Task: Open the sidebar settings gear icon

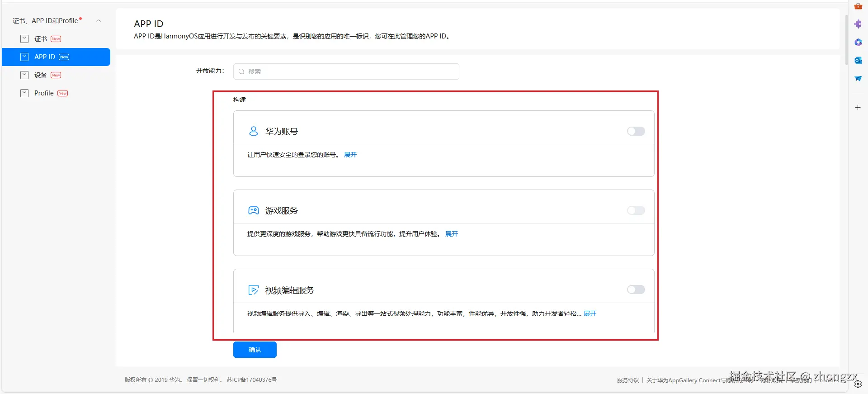Action: point(858,385)
